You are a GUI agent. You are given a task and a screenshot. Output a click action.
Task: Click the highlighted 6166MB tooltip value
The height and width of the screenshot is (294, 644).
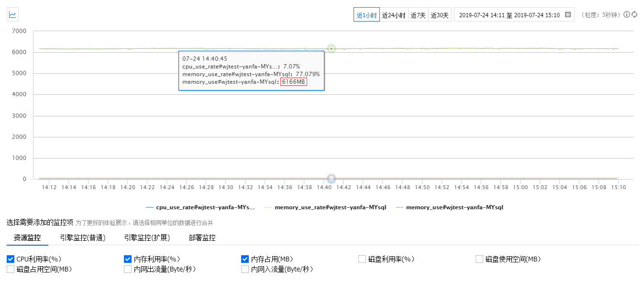tap(294, 82)
